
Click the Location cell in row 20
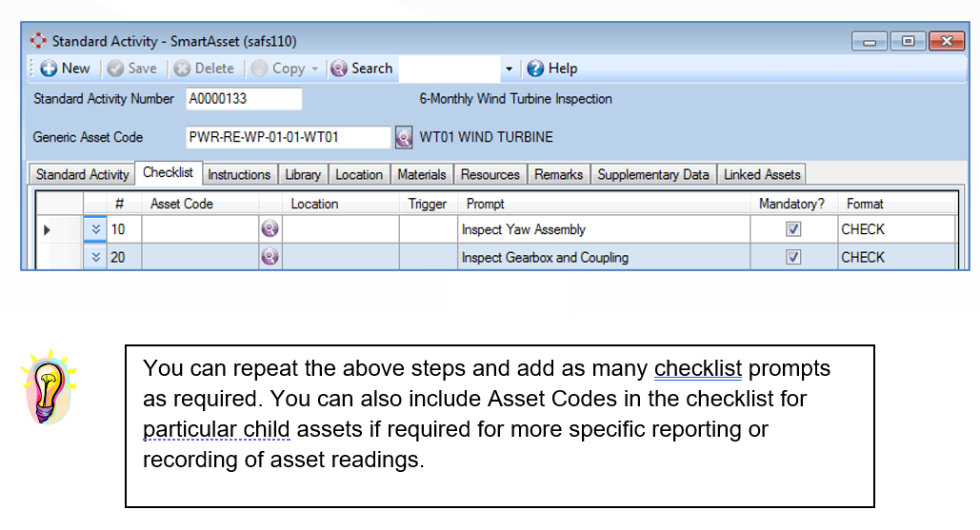click(x=341, y=257)
